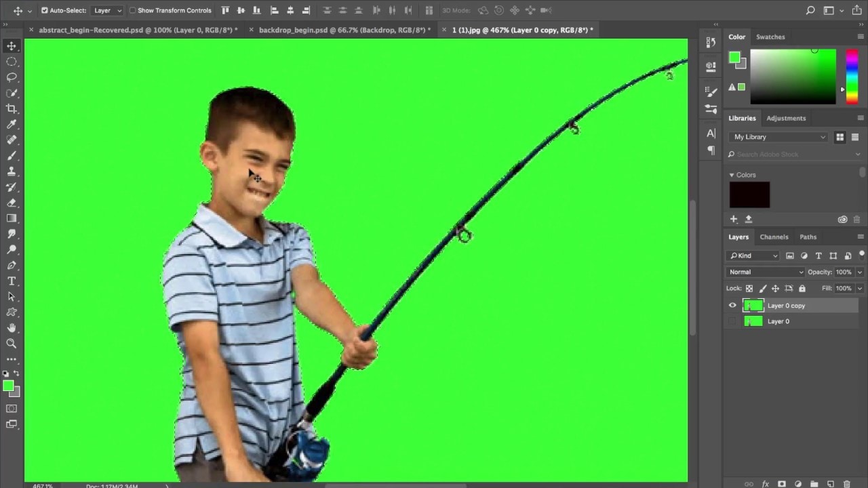
Task: Click the Lock all button in Layers panel
Action: [802, 289]
